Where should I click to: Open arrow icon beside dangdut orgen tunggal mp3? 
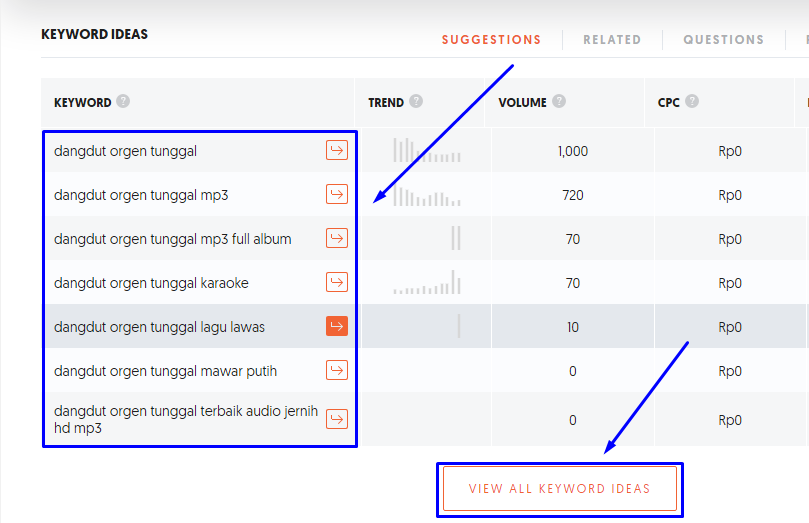pyautogui.click(x=337, y=194)
